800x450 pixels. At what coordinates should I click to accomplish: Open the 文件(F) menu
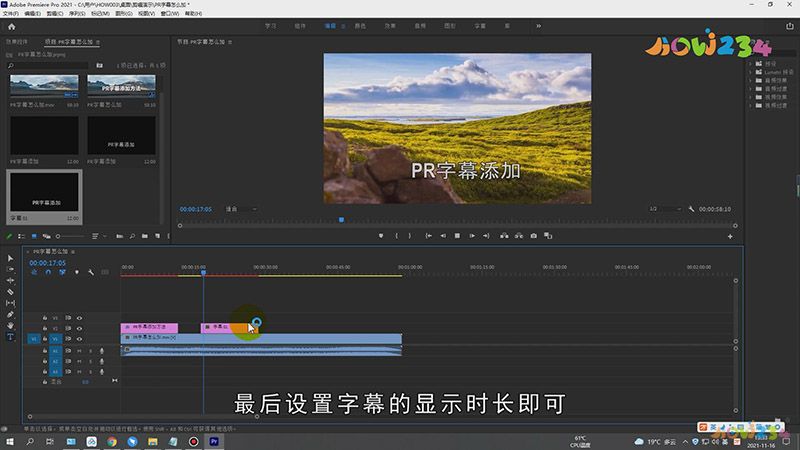click(11, 14)
